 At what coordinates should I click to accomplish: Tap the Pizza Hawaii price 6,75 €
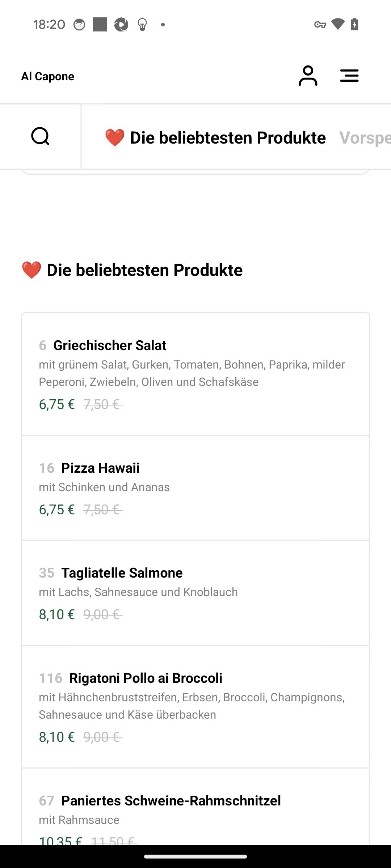pos(57,510)
